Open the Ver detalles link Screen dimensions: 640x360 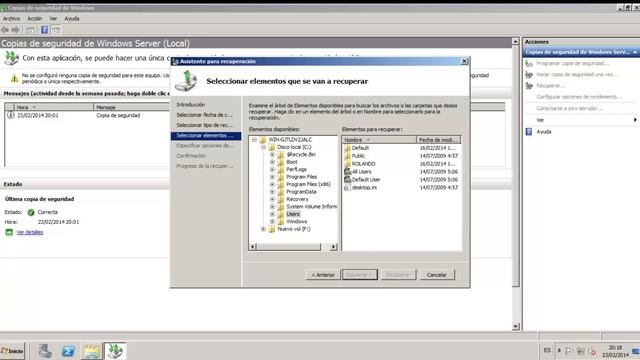[30, 232]
